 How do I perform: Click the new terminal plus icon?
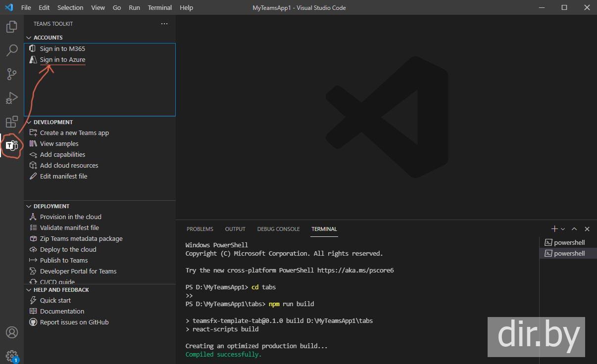pyautogui.click(x=554, y=229)
